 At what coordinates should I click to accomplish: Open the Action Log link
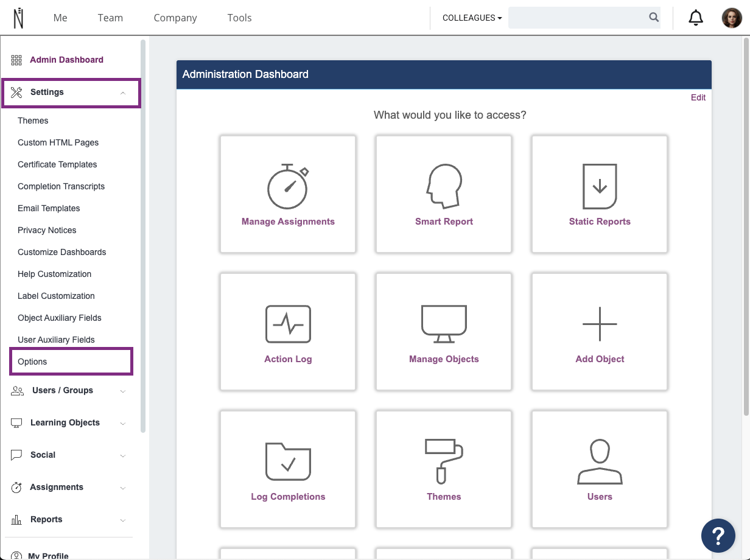coord(288,359)
